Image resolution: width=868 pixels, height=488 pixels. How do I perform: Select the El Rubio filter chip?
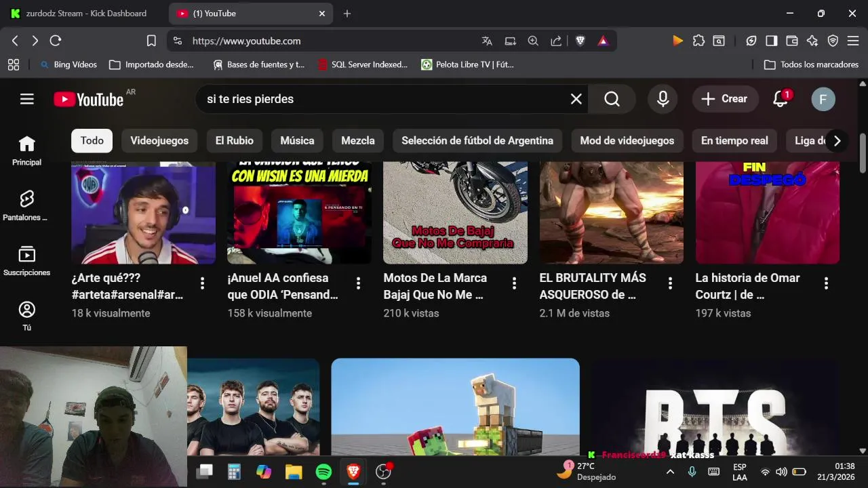[x=235, y=141]
